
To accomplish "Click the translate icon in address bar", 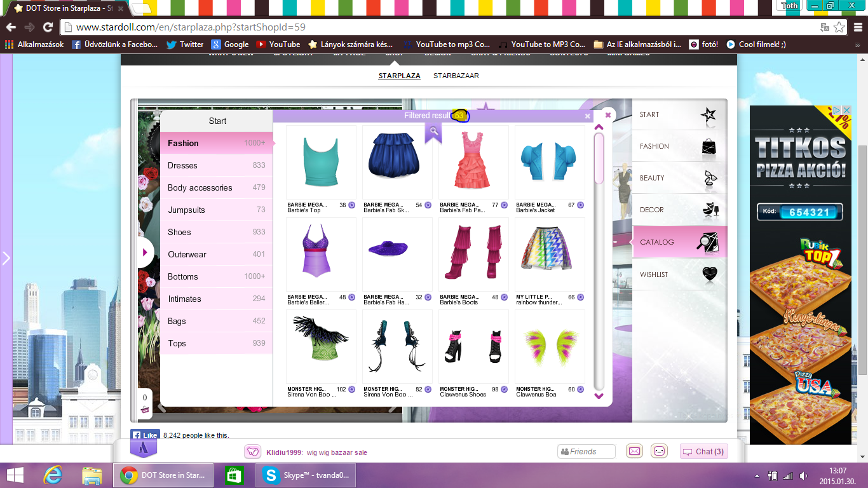I will (825, 27).
